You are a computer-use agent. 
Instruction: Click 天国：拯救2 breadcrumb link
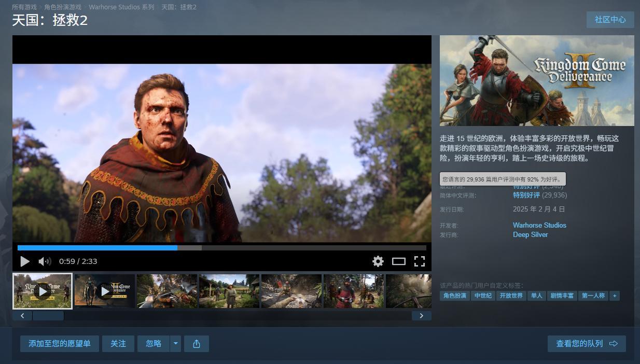179,7
